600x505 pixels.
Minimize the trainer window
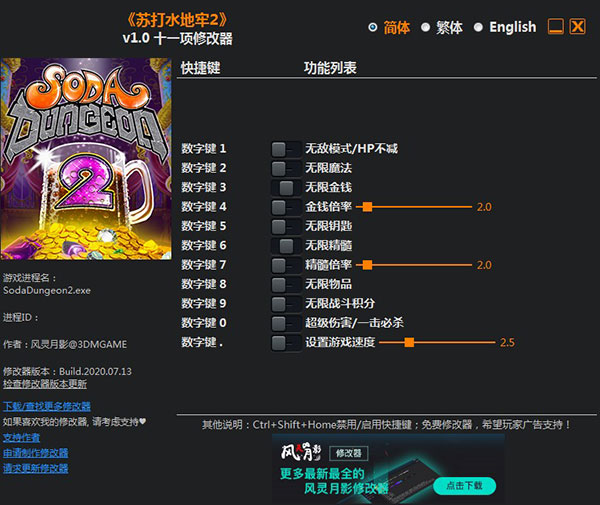[x=556, y=27]
